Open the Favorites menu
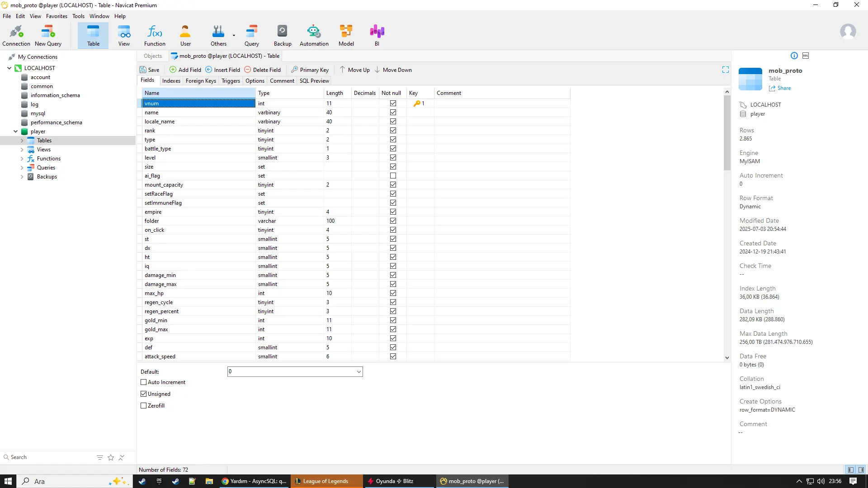The width and height of the screenshot is (868, 488). tap(57, 16)
